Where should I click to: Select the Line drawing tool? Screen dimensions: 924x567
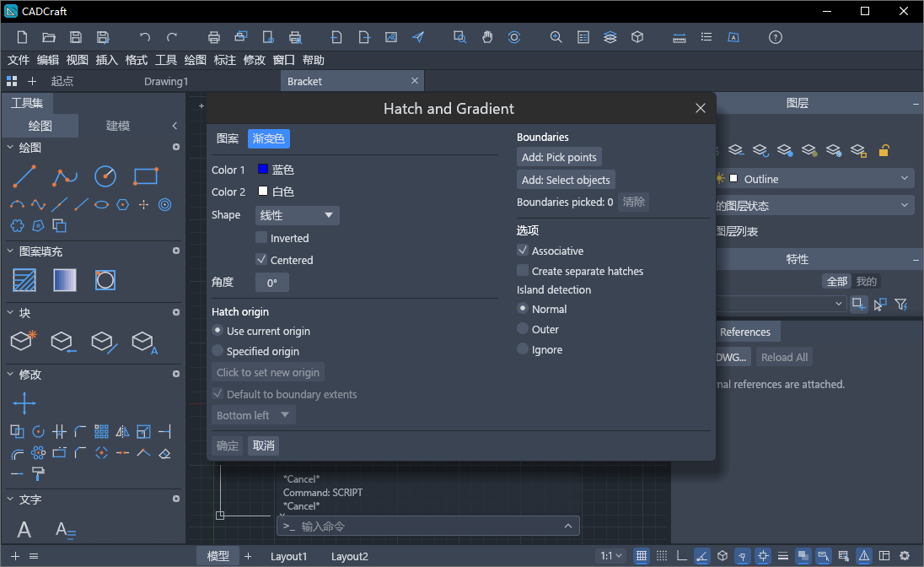24,176
